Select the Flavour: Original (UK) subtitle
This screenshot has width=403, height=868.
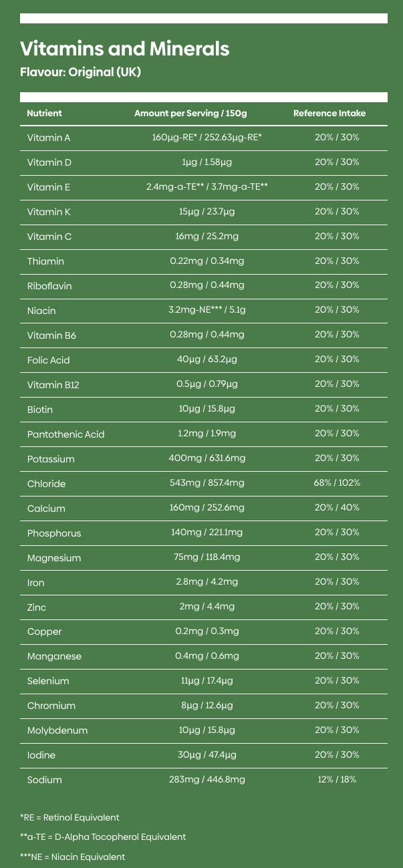(x=80, y=72)
